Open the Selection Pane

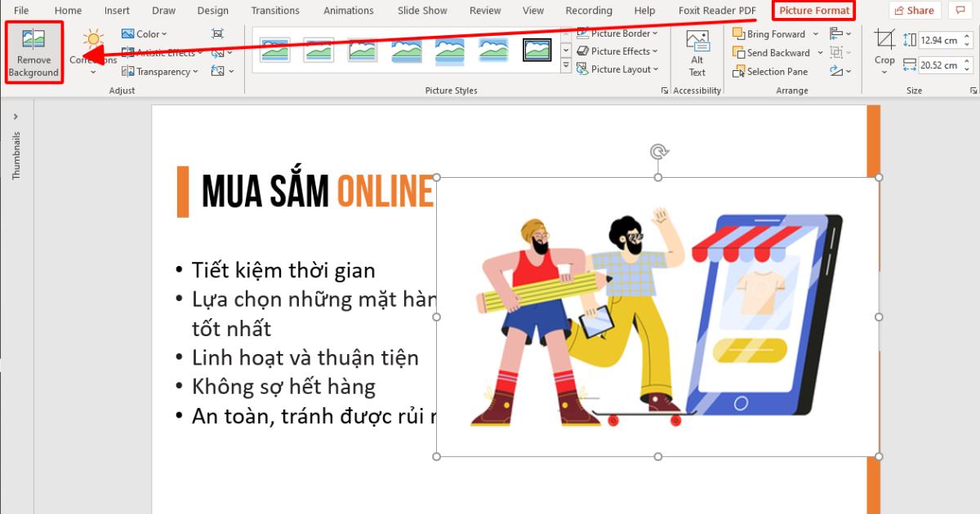(770, 72)
